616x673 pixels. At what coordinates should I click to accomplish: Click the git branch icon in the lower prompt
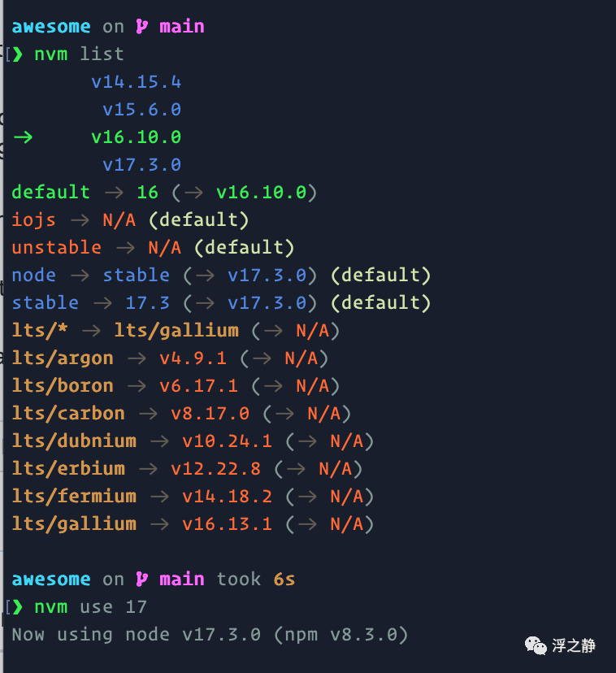click(x=142, y=579)
